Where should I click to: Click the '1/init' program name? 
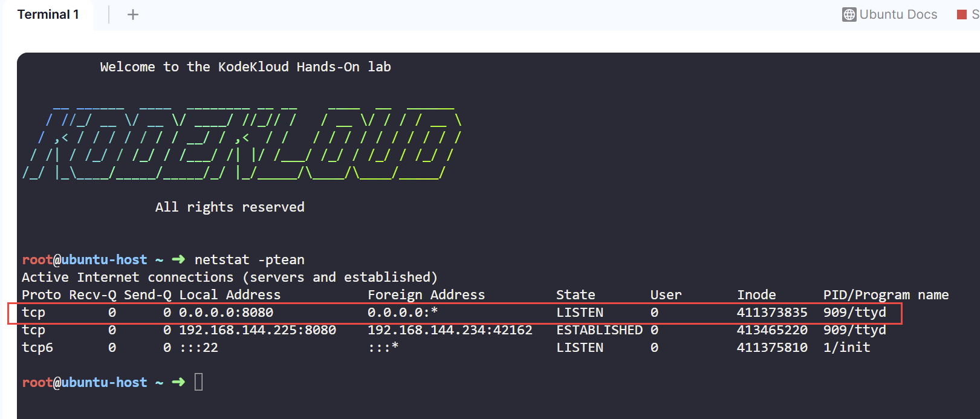coord(847,347)
